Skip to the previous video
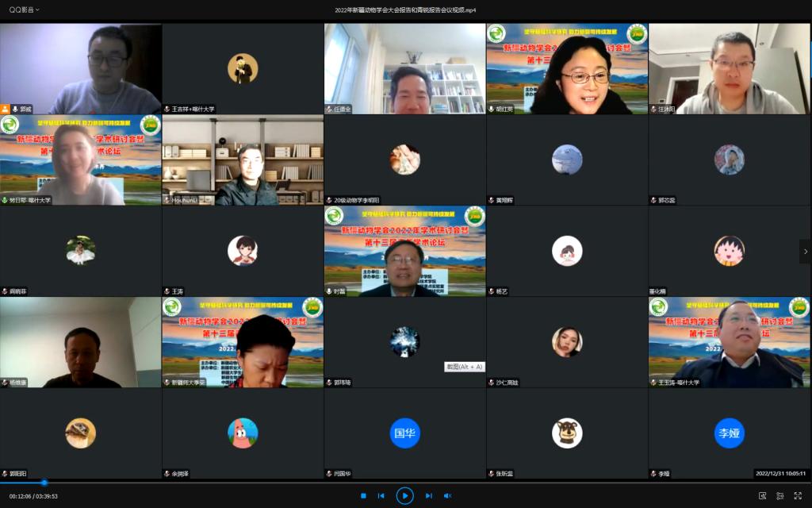This screenshot has height=508, width=812. click(x=381, y=496)
